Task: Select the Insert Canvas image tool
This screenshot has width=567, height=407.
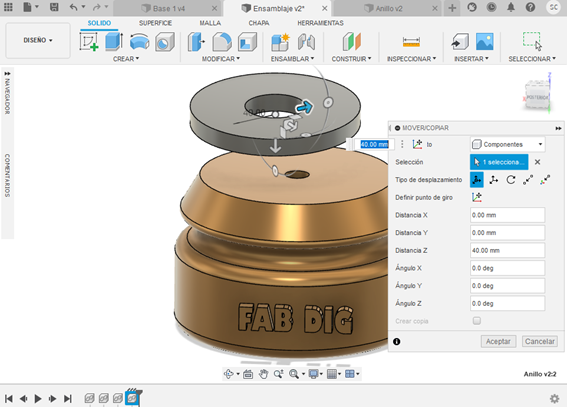Action: tap(485, 41)
